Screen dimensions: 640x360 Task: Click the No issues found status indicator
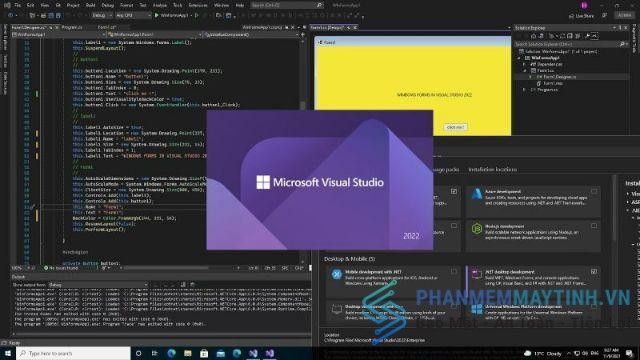[x=61, y=268]
